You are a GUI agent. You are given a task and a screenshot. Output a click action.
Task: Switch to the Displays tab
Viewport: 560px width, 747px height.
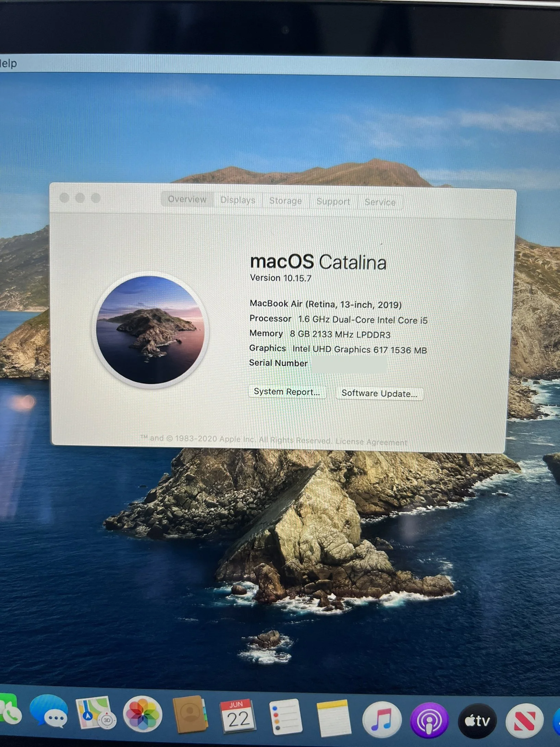(238, 200)
